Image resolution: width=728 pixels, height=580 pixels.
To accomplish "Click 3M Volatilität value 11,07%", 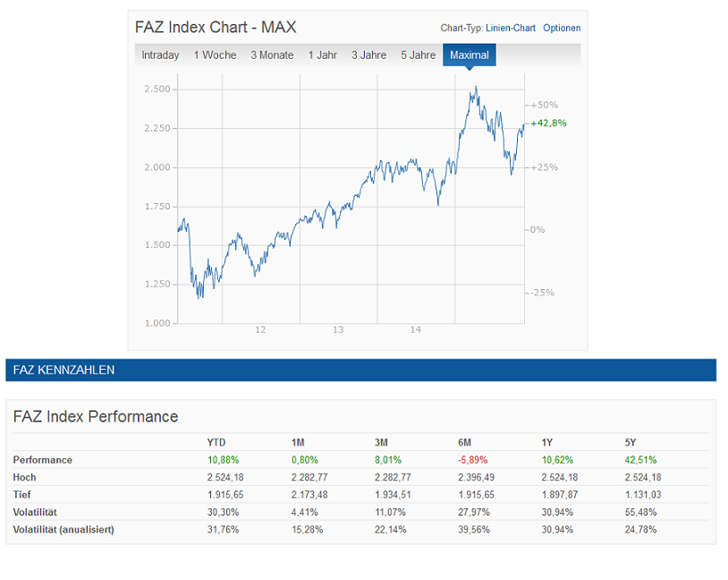I will [390, 512].
